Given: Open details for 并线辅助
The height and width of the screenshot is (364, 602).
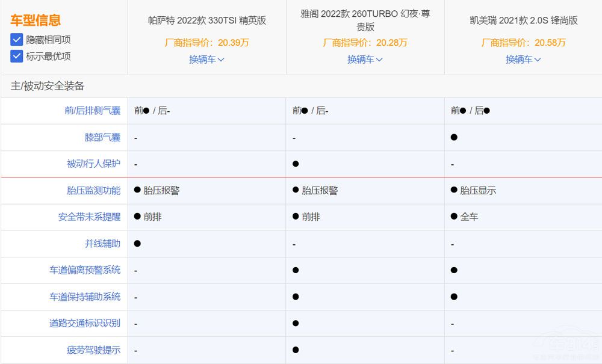Looking at the screenshot, I should tap(108, 243).
